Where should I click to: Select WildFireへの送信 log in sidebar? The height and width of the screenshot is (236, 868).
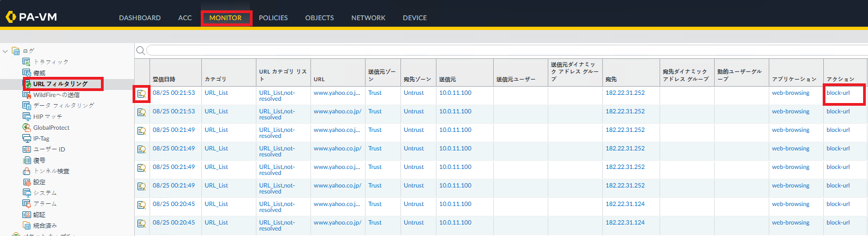point(56,95)
